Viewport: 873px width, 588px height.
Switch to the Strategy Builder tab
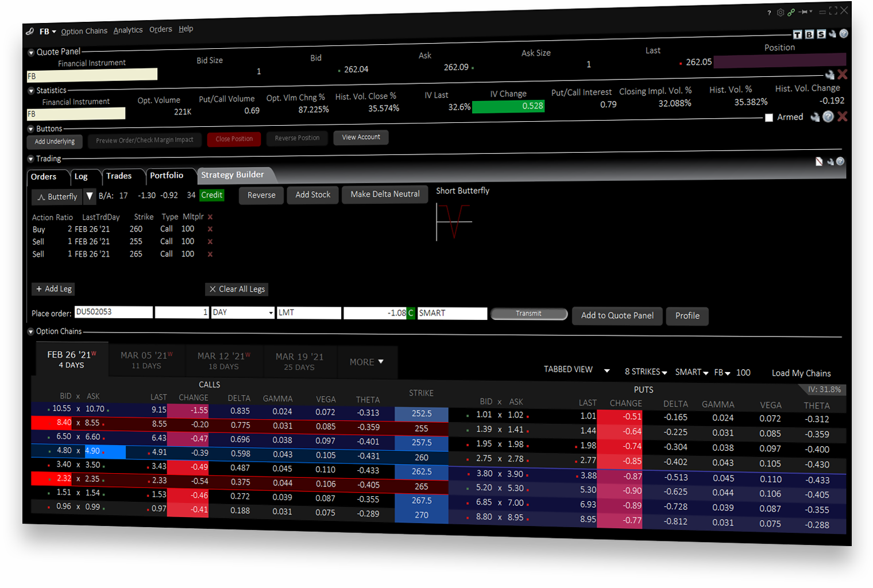(233, 175)
